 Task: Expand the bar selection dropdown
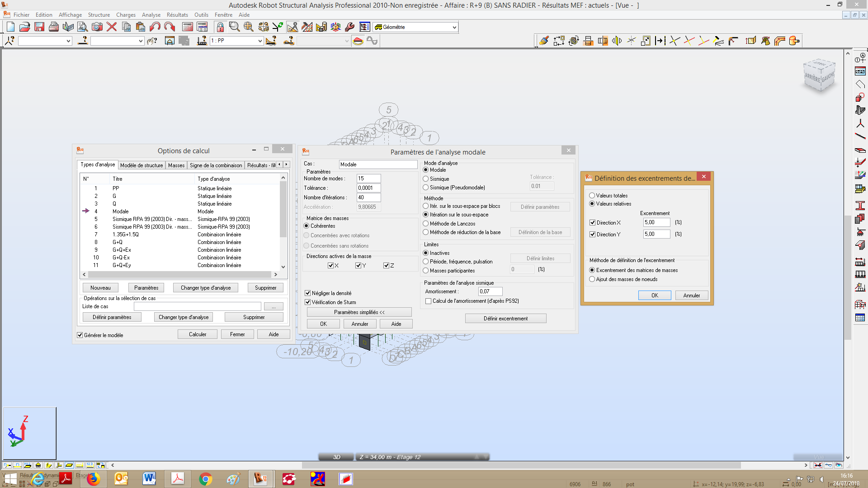click(x=141, y=41)
